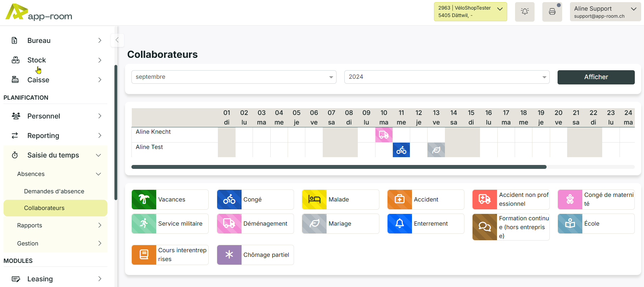Screen dimensions: 644x287
Task: Open the month dropdown showing septembre
Action: point(234,77)
